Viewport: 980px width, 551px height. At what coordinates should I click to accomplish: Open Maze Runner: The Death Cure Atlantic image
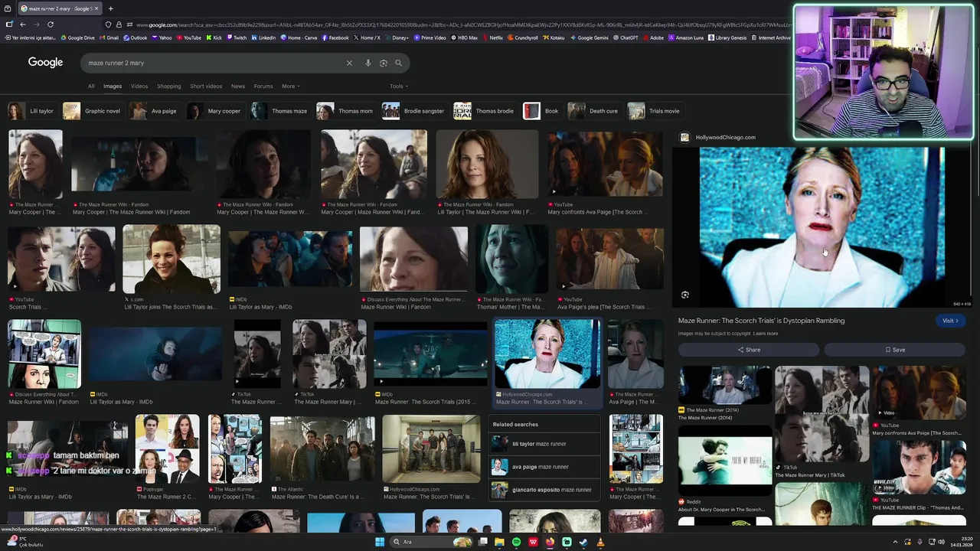322,450
